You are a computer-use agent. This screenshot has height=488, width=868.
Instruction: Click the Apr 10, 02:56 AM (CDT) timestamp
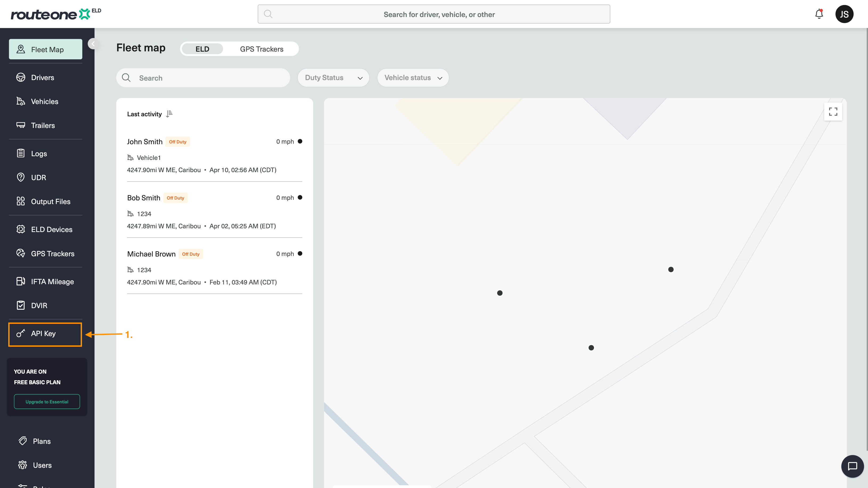pyautogui.click(x=243, y=170)
